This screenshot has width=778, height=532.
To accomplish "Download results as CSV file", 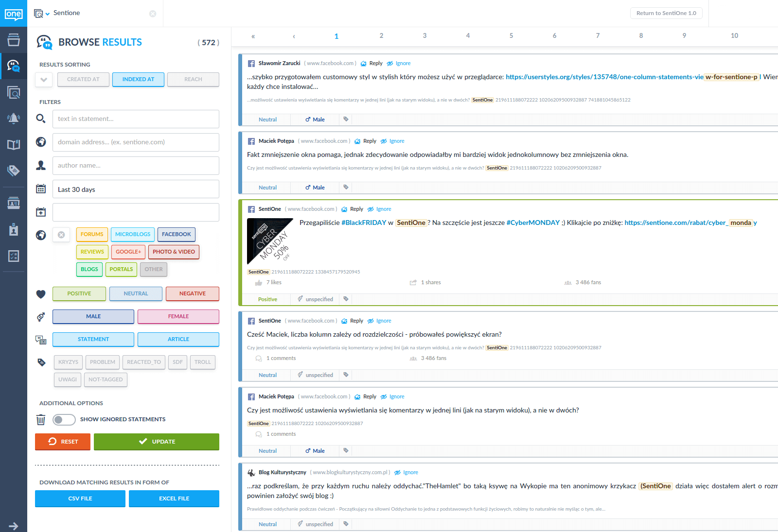I will [80, 498].
